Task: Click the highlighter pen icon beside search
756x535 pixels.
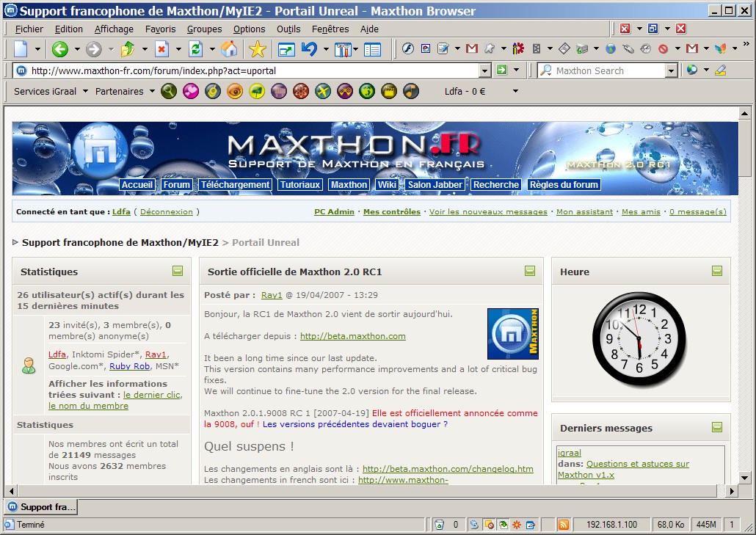Action: coord(720,70)
